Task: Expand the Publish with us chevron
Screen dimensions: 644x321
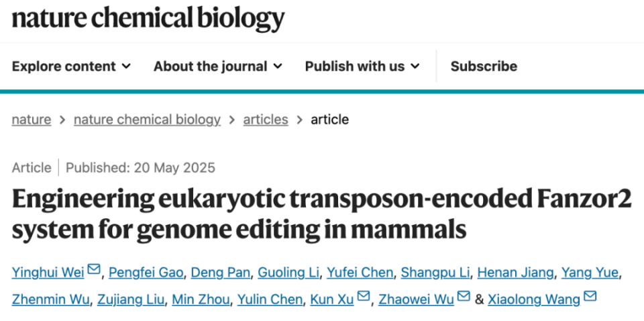Action: coord(415,66)
